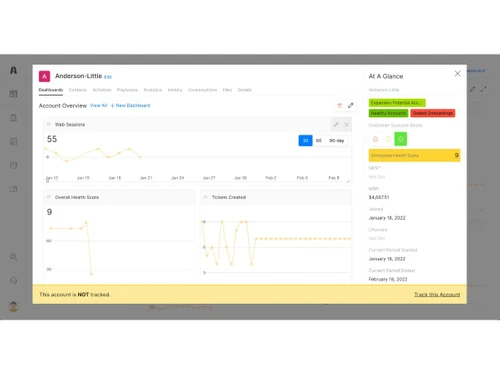
Task: Click the Edit link beside Anderson-Little
Action: pos(108,77)
